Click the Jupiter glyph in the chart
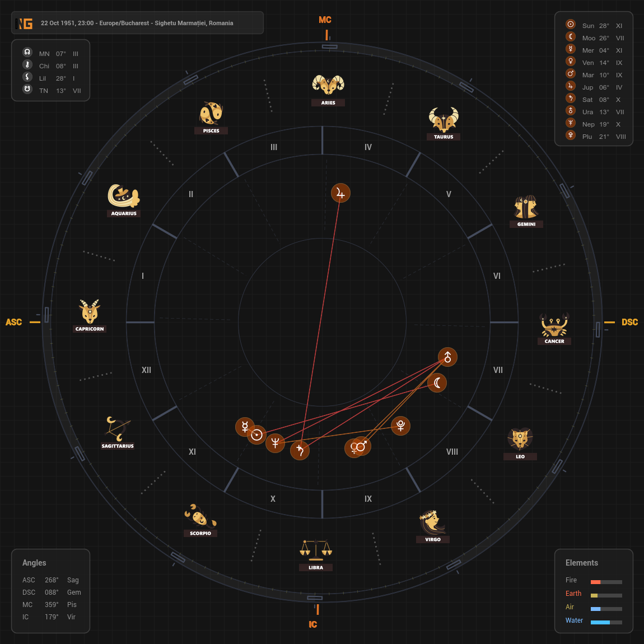Viewport: 644px width, 644px height. pos(340,193)
